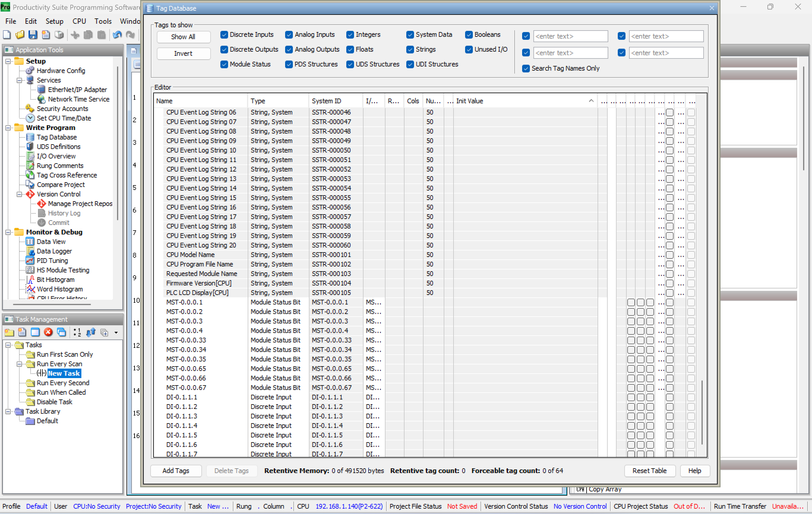Image resolution: width=812 pixels, height=514 pixels.
Task: Open Data View icon
Action: coord(30,241)
